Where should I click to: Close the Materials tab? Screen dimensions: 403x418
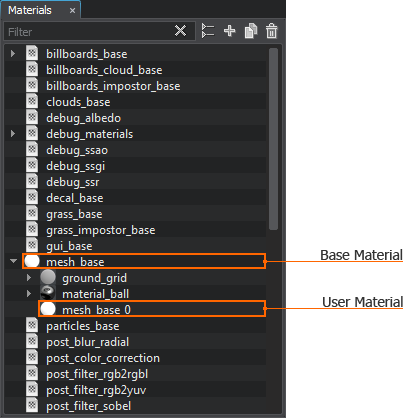72,11
